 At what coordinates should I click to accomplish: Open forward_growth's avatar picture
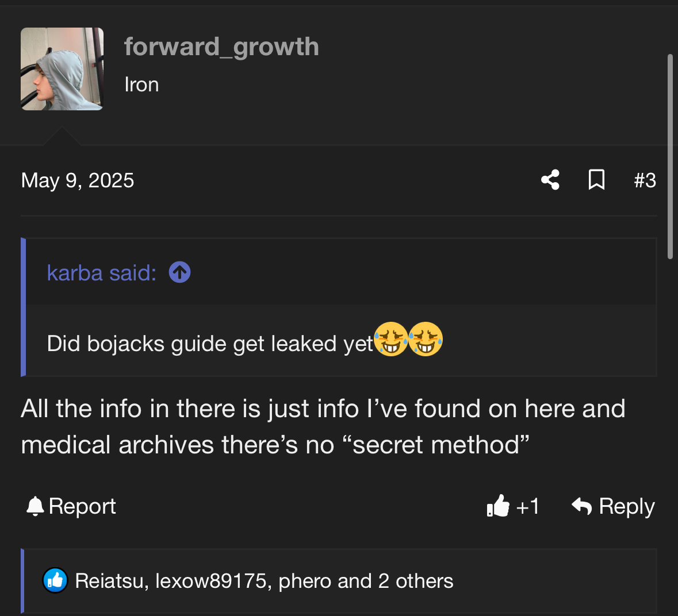(62, 69)
